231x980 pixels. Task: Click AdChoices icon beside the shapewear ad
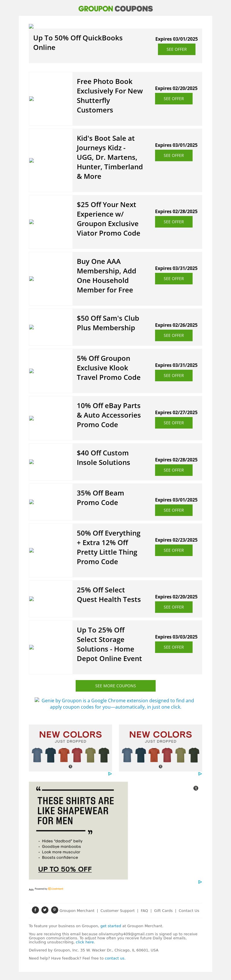[x=200, y=882]
